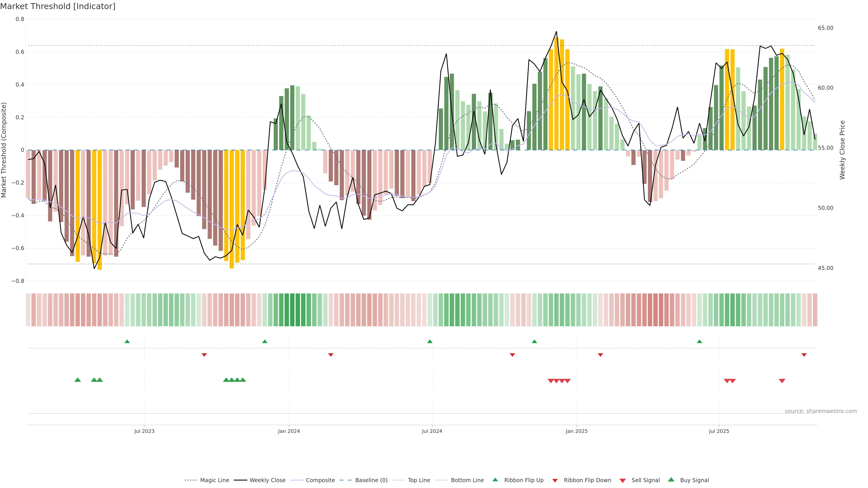Click the ribbon flip up marker before Jul 2025
The height and width of the screenshot is (488, 868).
point(700,342)
